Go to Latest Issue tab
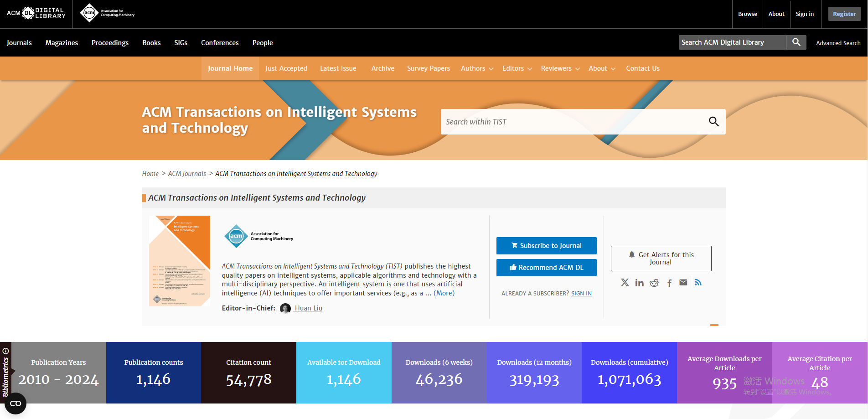 (338, 68)
